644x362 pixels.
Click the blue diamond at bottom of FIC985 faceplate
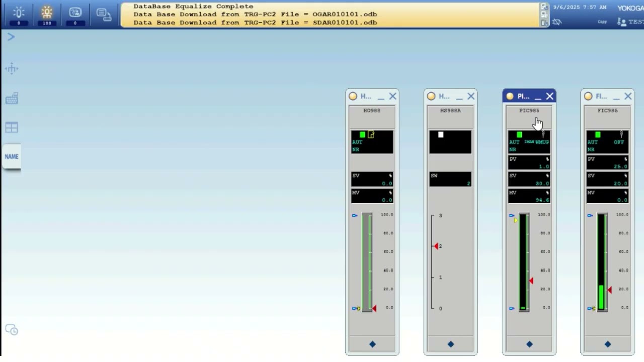(608, 344)
